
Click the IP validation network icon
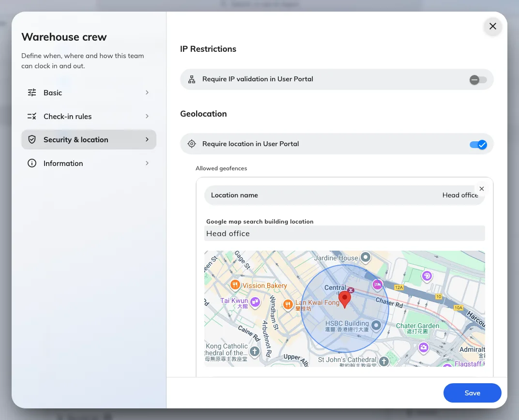point(192,79)
